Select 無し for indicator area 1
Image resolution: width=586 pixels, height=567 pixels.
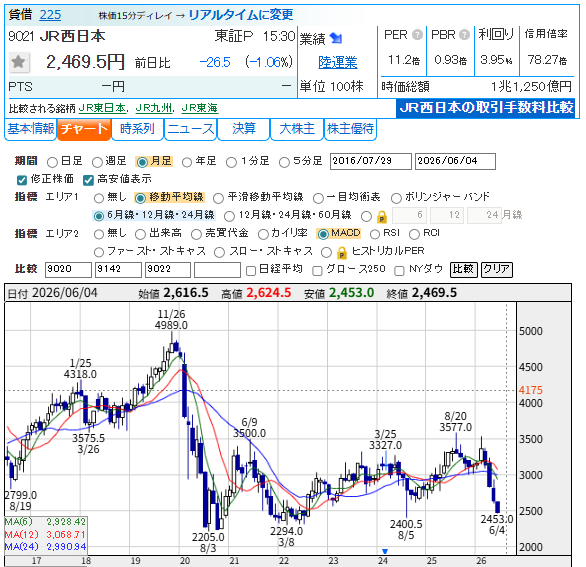click(x=99, y=198)
